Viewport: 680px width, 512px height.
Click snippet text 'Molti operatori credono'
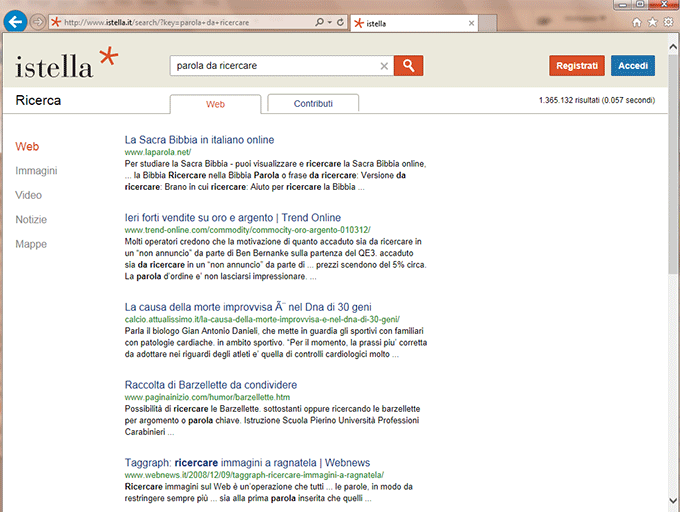tap(164, 241)
